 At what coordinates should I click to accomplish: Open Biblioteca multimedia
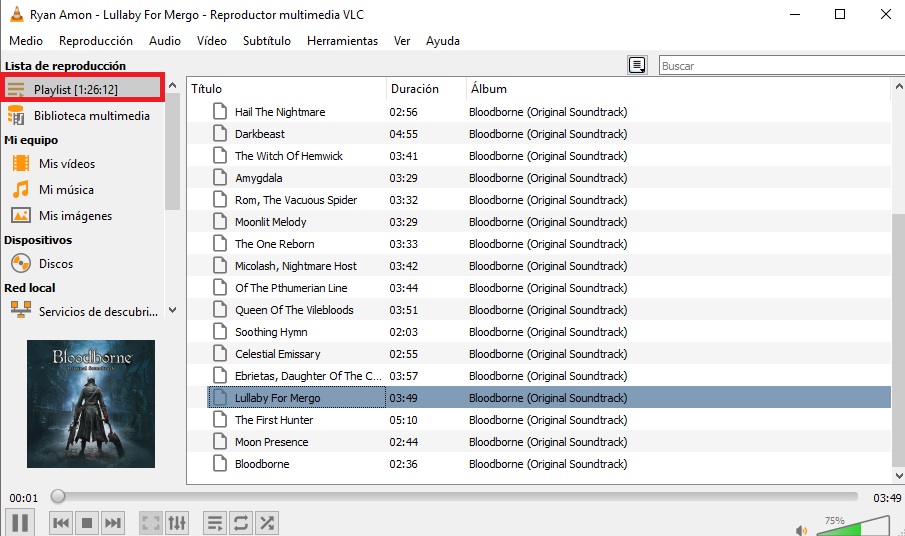(x=83, y=115)
